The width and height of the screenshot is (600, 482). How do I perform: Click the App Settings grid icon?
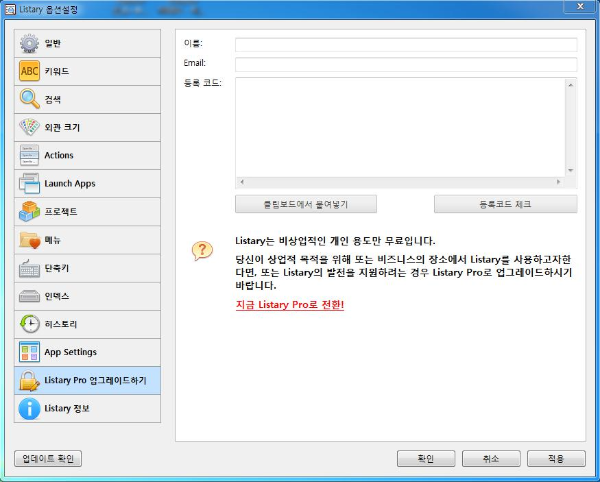pos(29,352)
